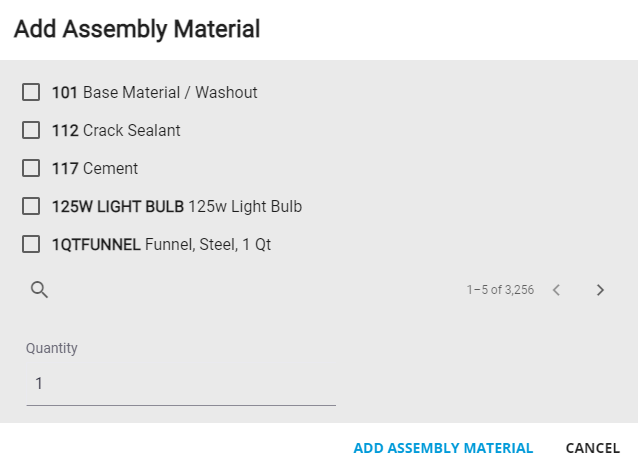Click the Quantity field label
The height and width of the screenshot is (468, 638).
(x=52, y=348)
